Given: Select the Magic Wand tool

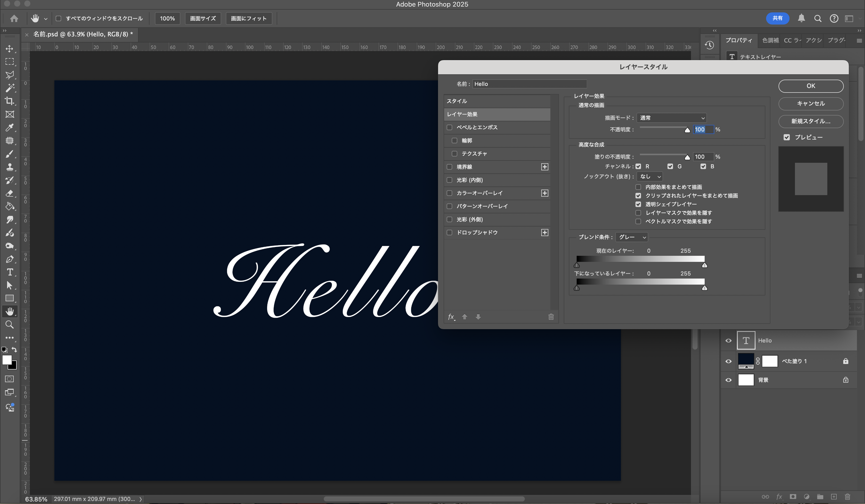Looking at the screenshot, I should point(10,88).
